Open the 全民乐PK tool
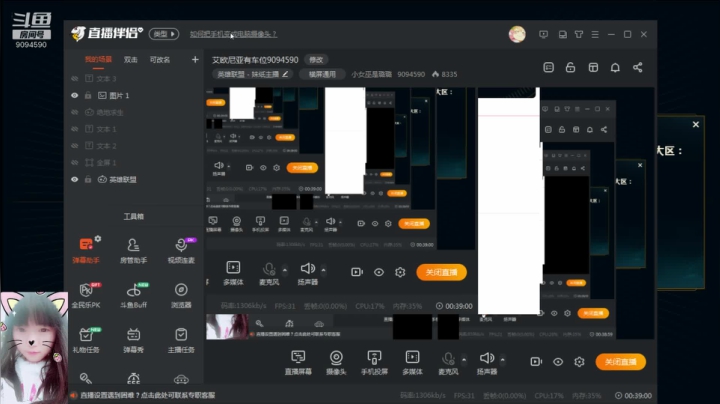This screenshot has width=720, height=404. 86,295
